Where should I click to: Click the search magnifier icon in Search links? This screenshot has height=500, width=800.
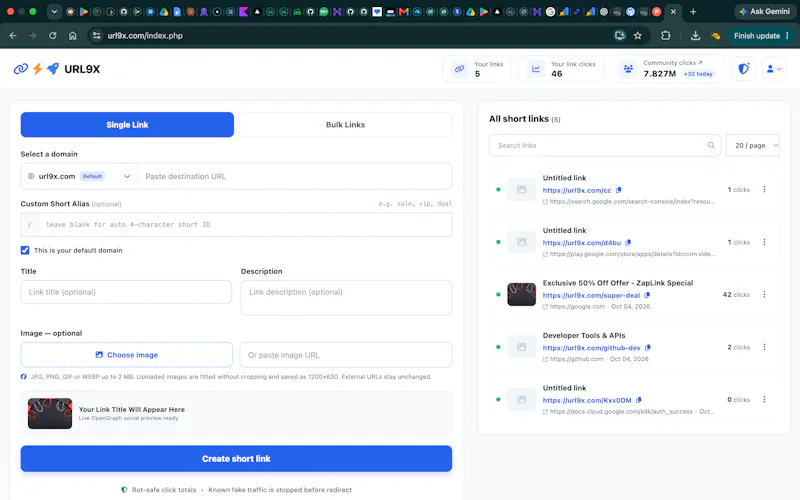[x=711, y=145]
